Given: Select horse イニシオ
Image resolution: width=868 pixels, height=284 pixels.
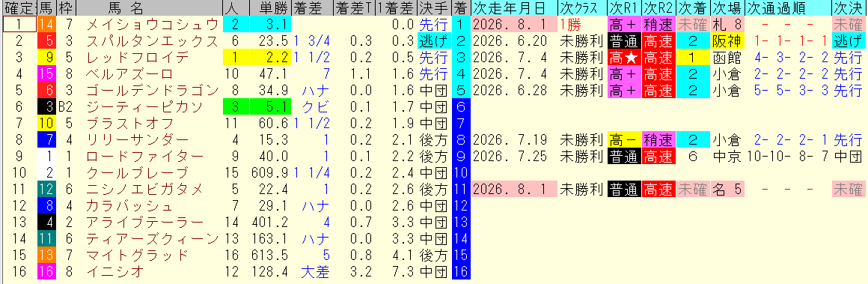Looking at the screenshot, I should click(x=114, y=272).
